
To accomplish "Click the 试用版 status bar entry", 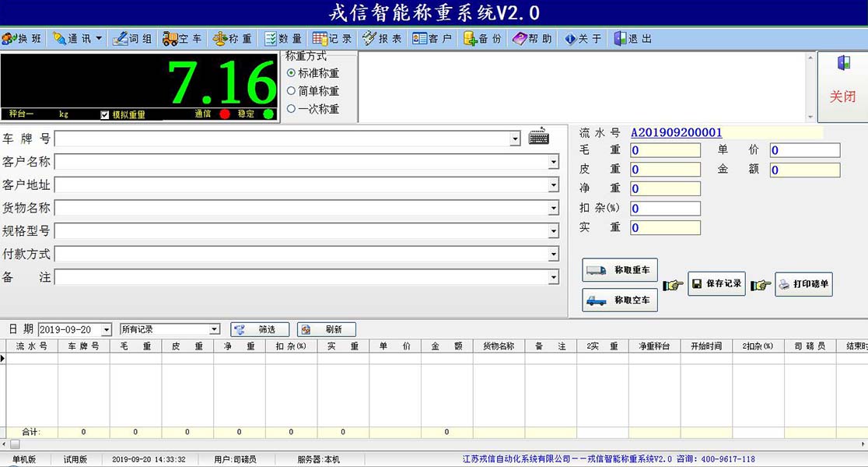I will (75, 459).
